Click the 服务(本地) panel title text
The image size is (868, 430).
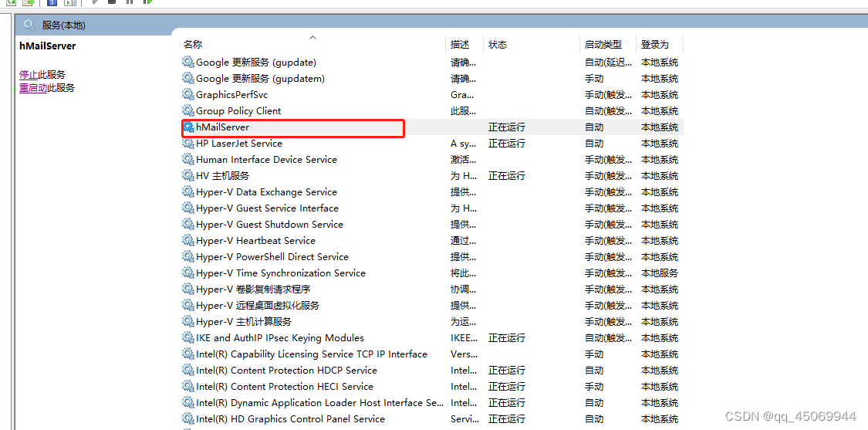[x=64, y=25]
